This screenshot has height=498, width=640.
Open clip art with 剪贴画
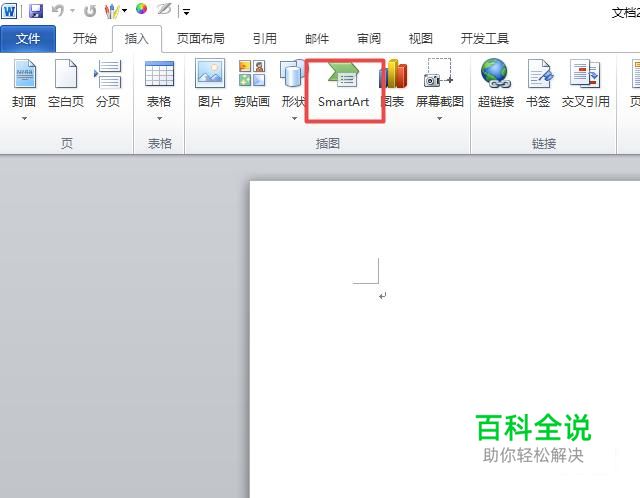252,84
